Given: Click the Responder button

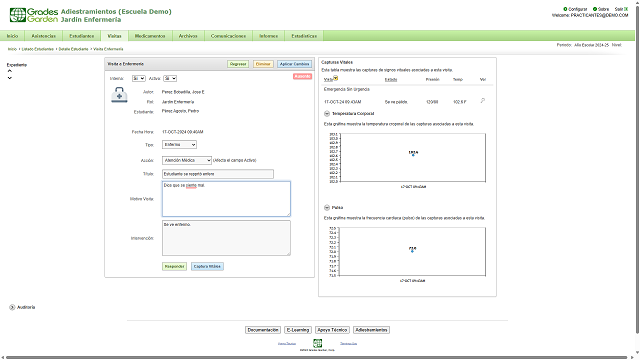Looking at the screenshot, I should coord(174,267).
